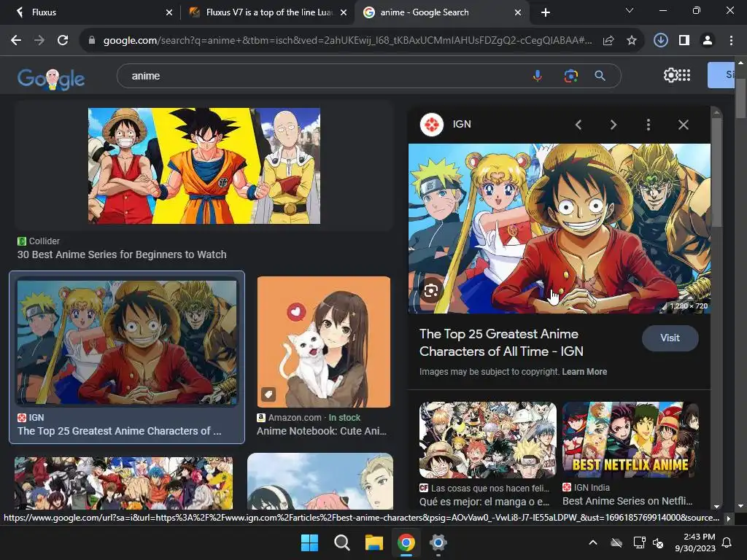Open the Spy x Family thumbnail
Viewport: 747px width, 560px height.
click(320, 481)
